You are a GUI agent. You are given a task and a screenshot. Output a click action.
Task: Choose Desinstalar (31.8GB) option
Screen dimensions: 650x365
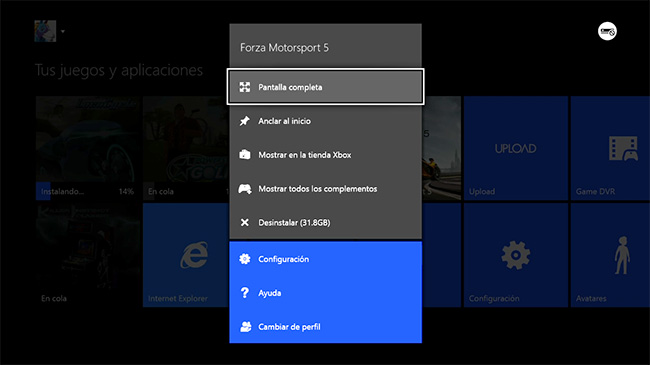click(325, 223)
